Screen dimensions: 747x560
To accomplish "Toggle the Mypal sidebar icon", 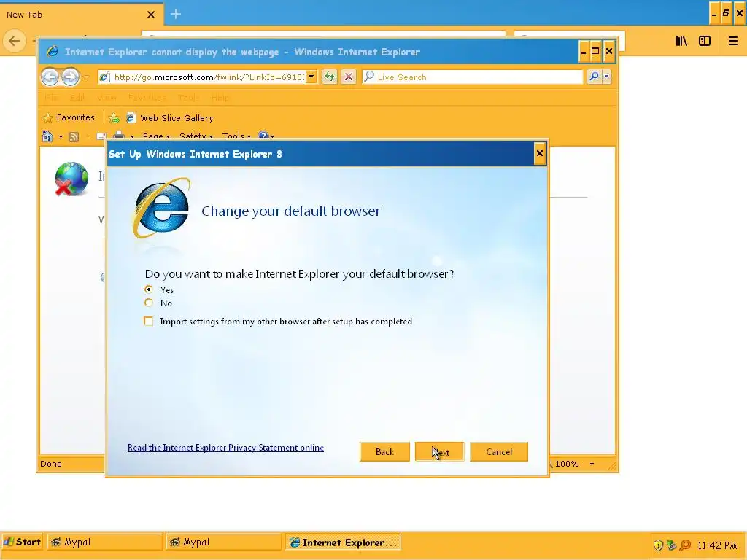I will pyautogui.click(x=705, y=41).
